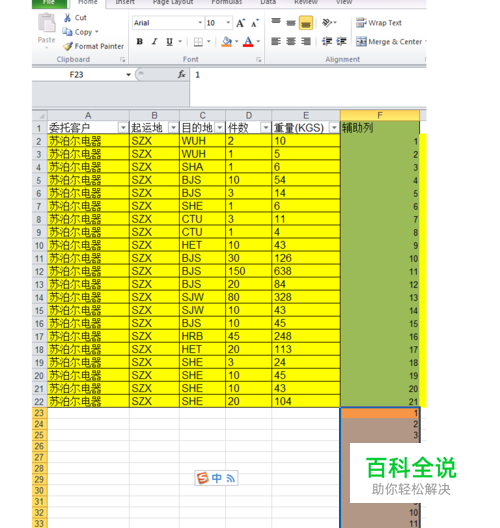Select column F header
Image resolution: width=500 pixels, height=528 pixels.
pyautogui.click(x=380, y=116)
